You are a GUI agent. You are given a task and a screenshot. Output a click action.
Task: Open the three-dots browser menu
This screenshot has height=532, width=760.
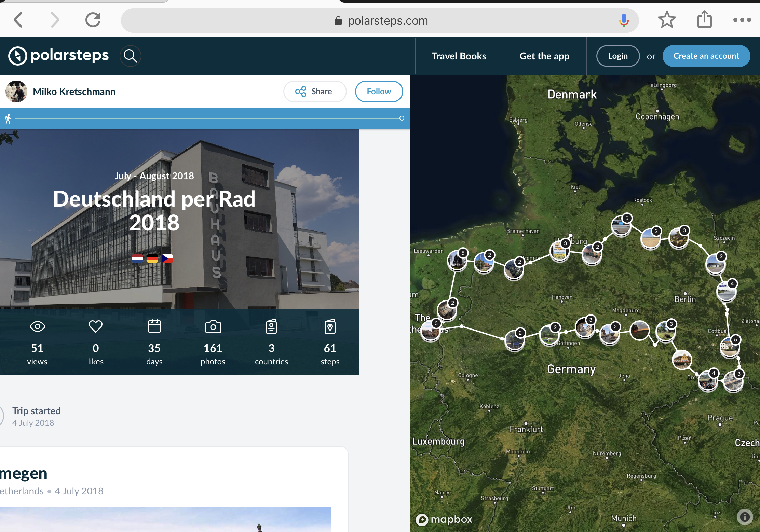click(742, 20)
